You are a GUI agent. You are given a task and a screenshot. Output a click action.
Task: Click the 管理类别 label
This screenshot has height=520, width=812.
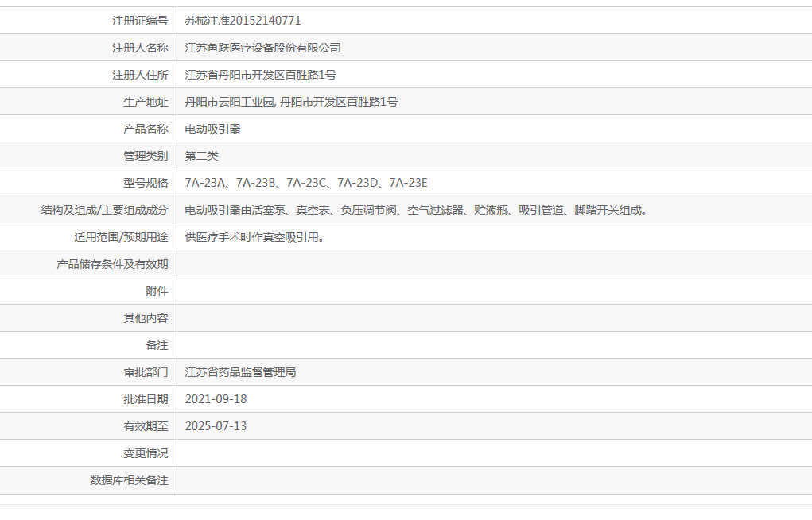click(x=146, y=155)
